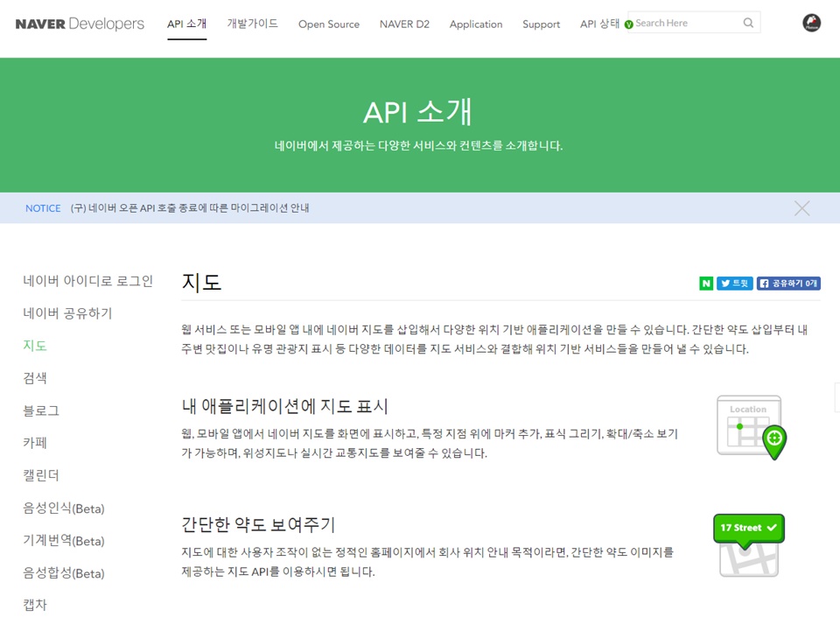This screenshot has width=840, height=617.
Task: Select 네이버 아이디로 로그인 in the sidebar
Action: [x=87, y=281]
